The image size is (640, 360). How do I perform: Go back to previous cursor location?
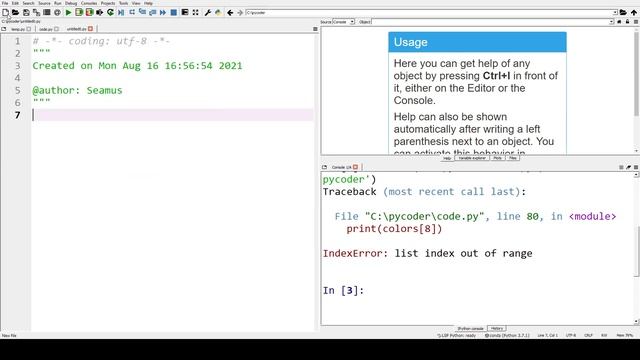[230, 13]
